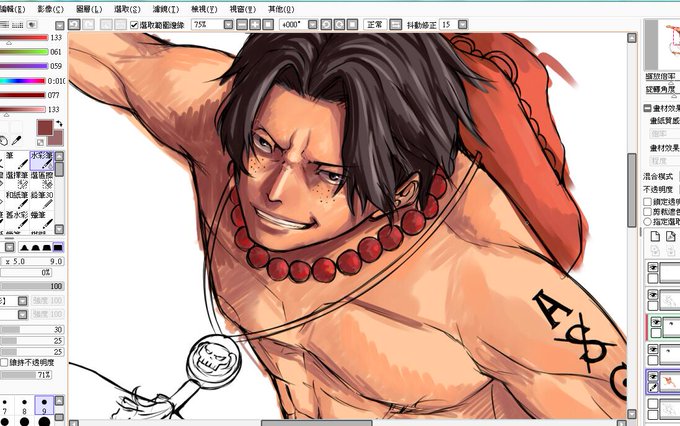Click the background color swatch
This screenshot has width=680, height=426.
56,139
